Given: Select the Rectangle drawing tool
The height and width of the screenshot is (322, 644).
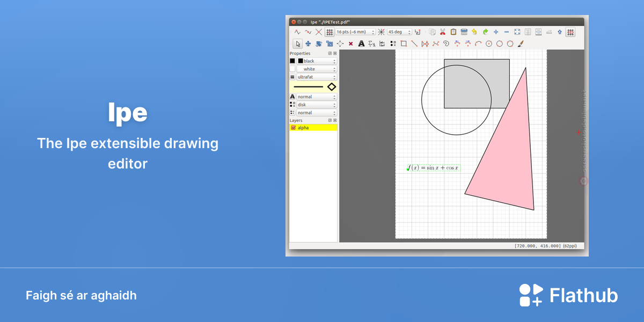Looking at the screenshot, I should tap(404, 43).
